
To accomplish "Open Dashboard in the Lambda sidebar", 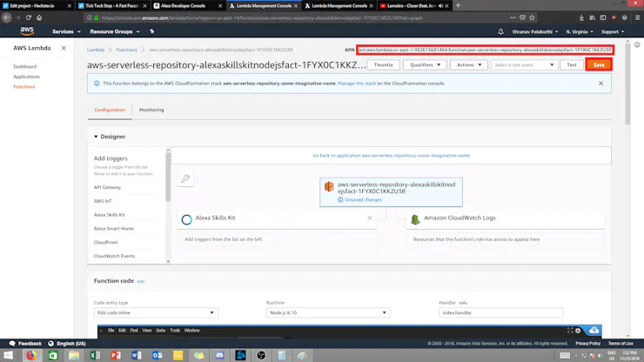I will tap(24, 66).
